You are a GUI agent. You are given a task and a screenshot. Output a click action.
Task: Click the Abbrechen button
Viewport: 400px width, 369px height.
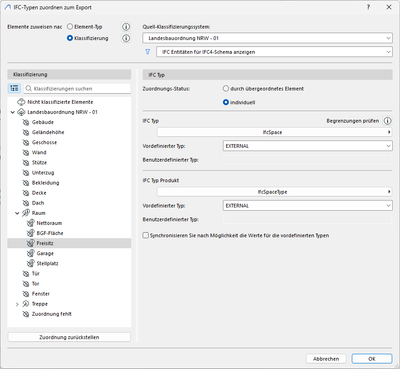coord(326,359)
